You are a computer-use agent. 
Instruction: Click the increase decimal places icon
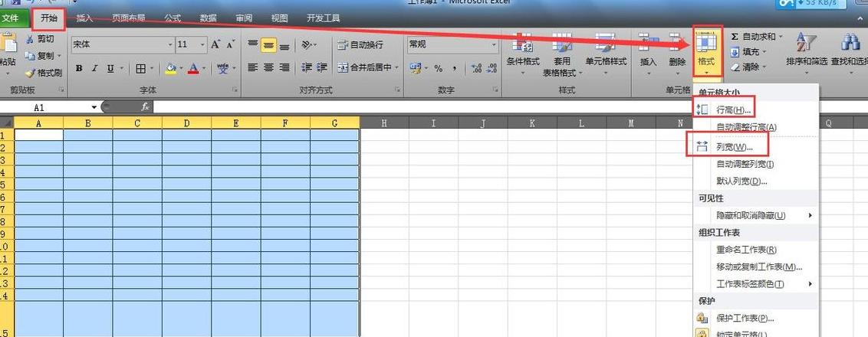(x=476, y=68)
